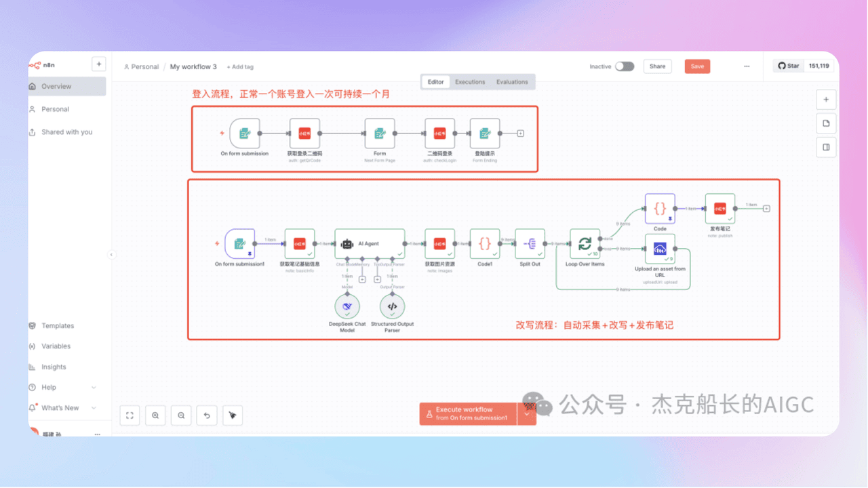
Task: Click the Share button
Action: click(x=657, y=66)
